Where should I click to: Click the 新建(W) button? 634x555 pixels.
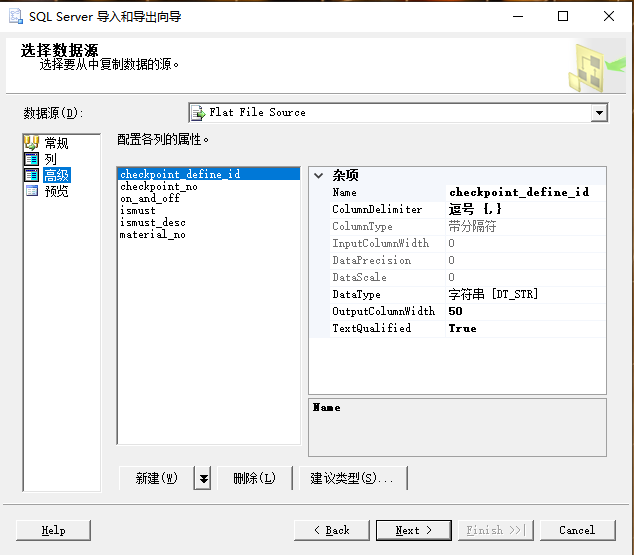(x=156, y=478)
